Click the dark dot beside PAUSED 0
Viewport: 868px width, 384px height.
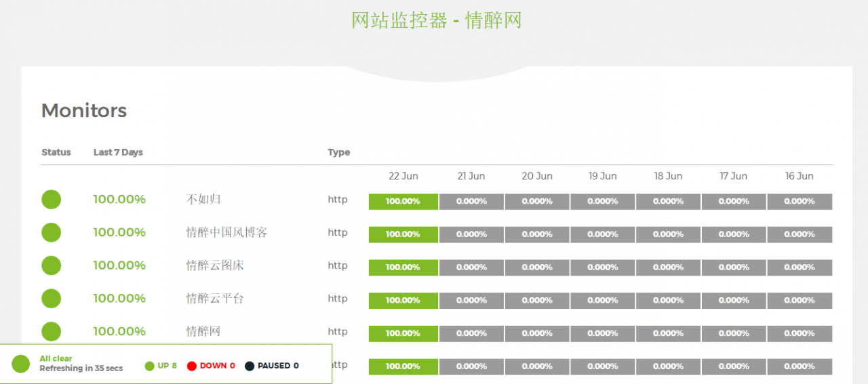[x=250, y=366]
